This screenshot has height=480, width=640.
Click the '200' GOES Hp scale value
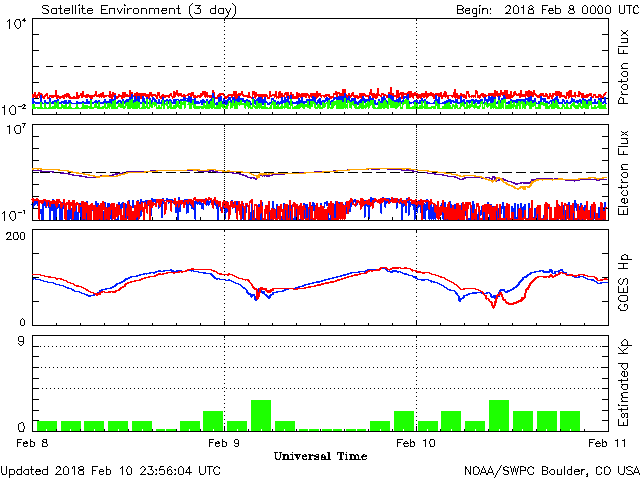(15, 236)
